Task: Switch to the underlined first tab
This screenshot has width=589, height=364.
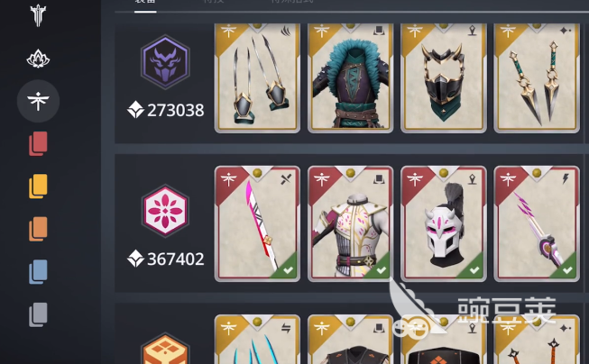Action: pyautogui.click(x=145, y=3)
